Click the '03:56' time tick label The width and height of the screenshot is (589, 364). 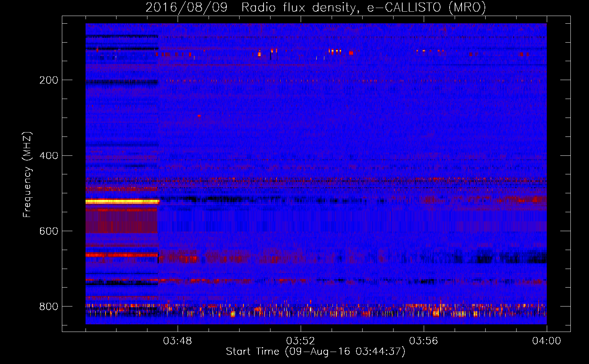(424, 341)
